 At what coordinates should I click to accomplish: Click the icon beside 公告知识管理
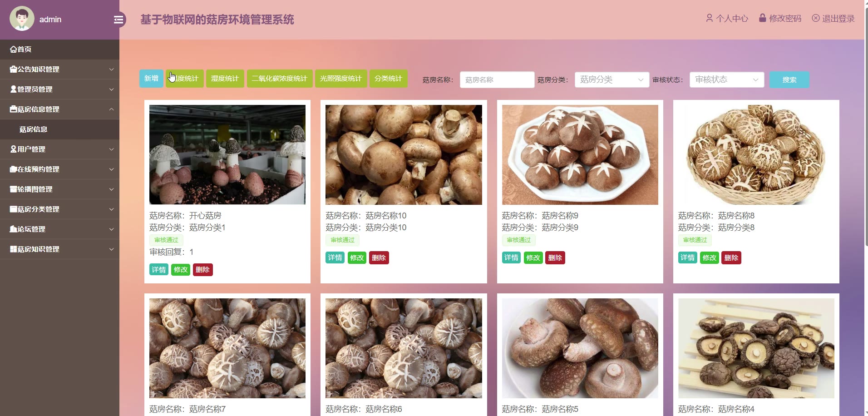click(13, 69)
